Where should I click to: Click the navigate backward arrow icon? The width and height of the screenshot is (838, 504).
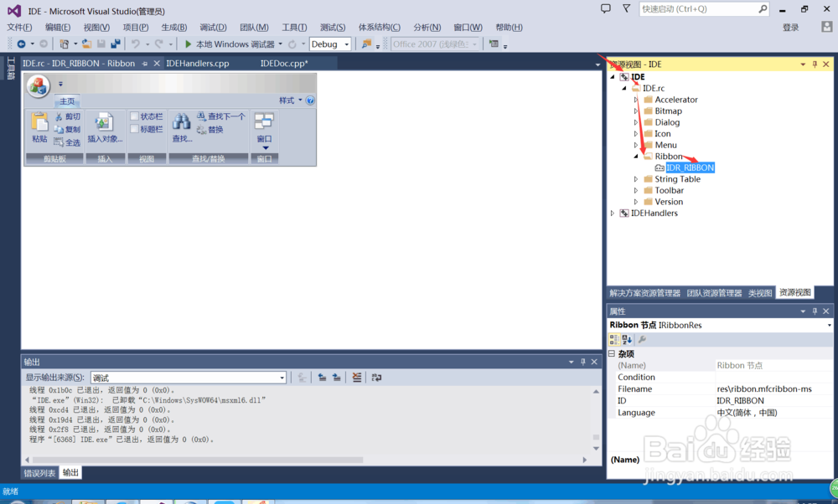(23, 44)
